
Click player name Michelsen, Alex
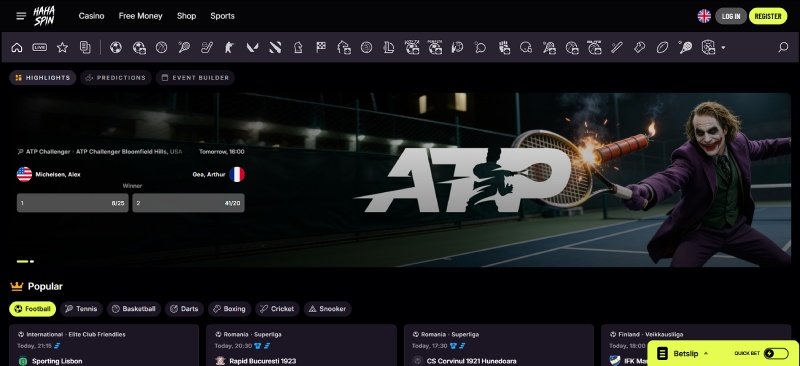click(58, 175)
